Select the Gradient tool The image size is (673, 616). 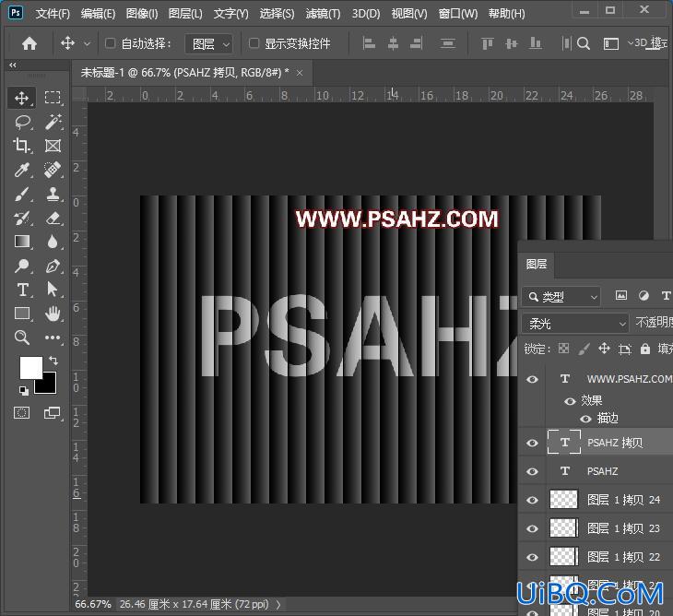pyautogui.click(x=22, y=242)
